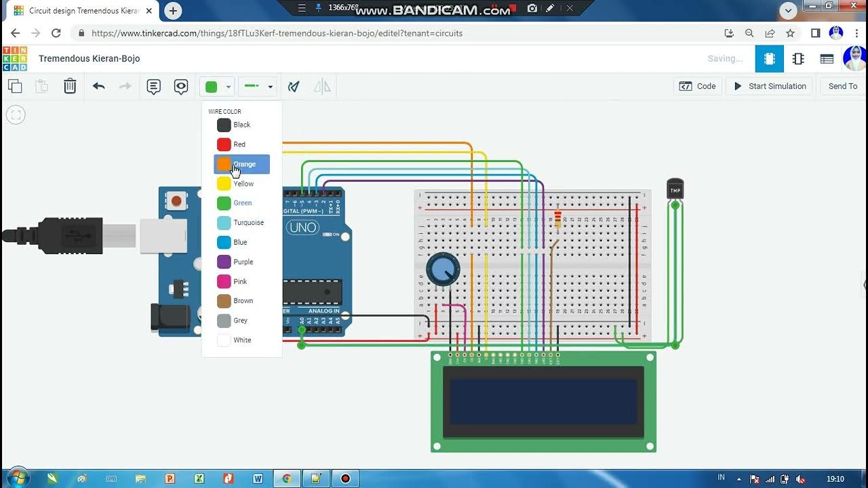Bookmark this page with star icon
868x488 pixels.
tap(790, 33)
